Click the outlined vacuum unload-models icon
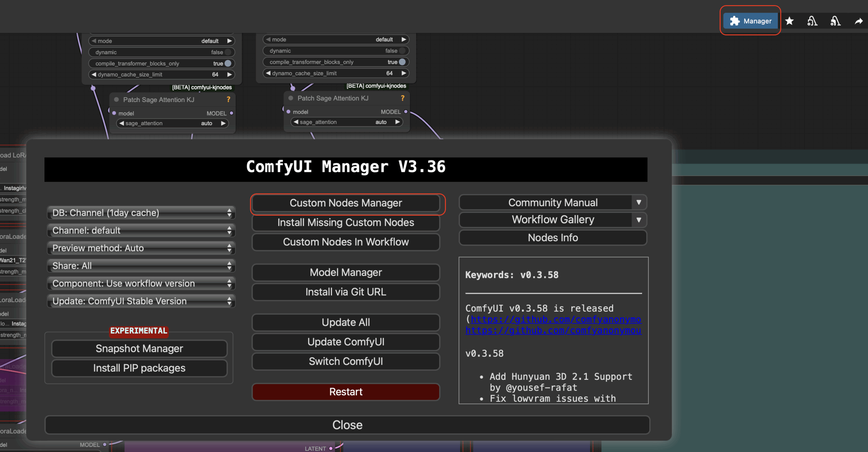This screenshot has height=452, width=868. [812, 21]
